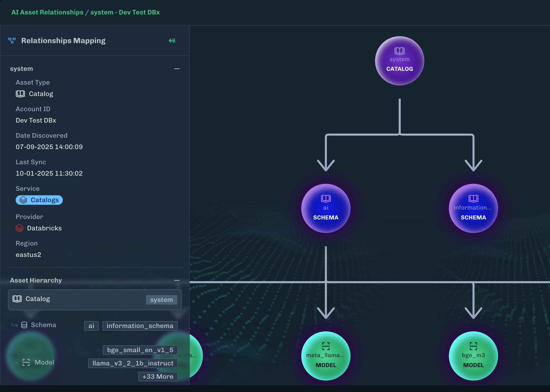550x392 pixels.
Task: Open the bge_m3 MODEL node
Action: tap(473, 355)
